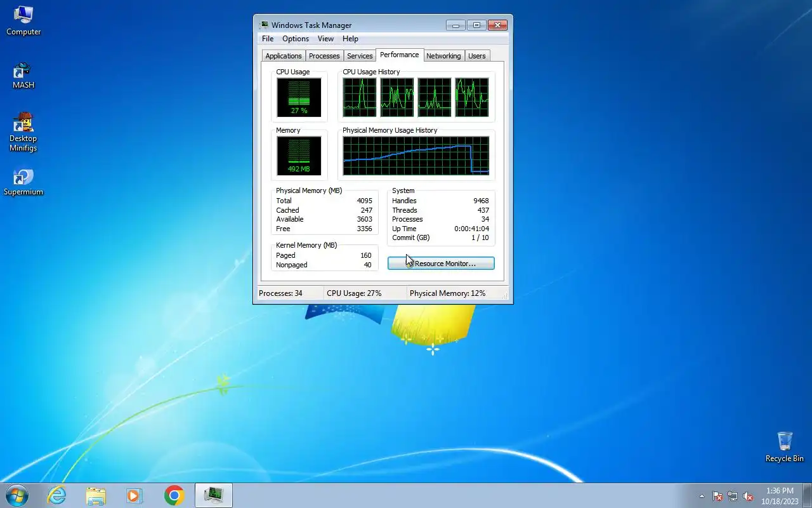Click the Threads value 437
Screen dimensions: 812x508
click(483, 210)
